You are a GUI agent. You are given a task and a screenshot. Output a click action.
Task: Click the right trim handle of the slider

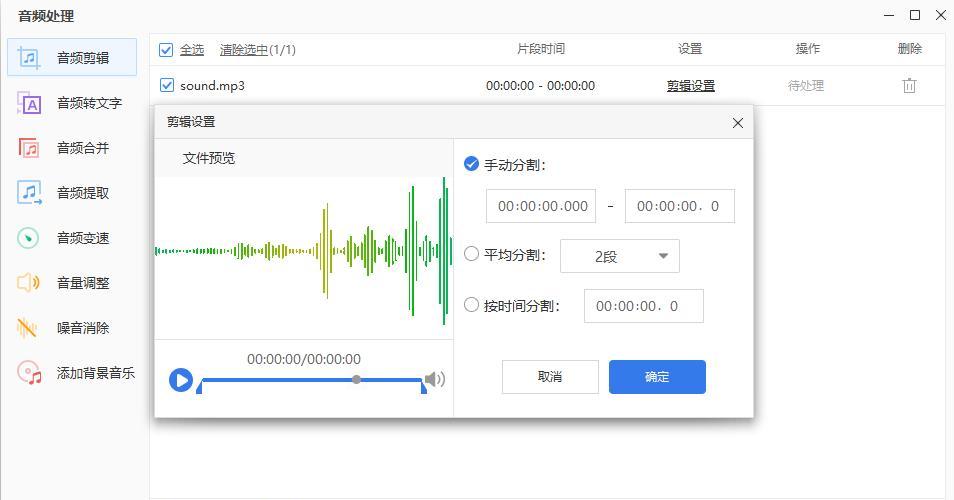tap(423, 385)
